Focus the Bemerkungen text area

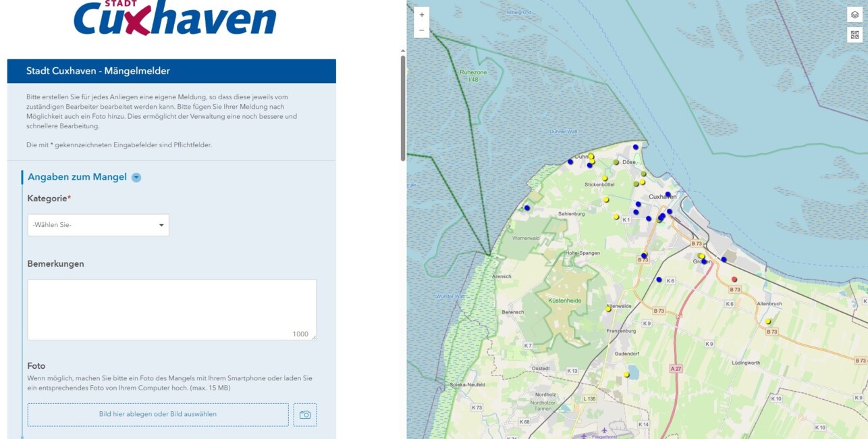coord(172,309)
